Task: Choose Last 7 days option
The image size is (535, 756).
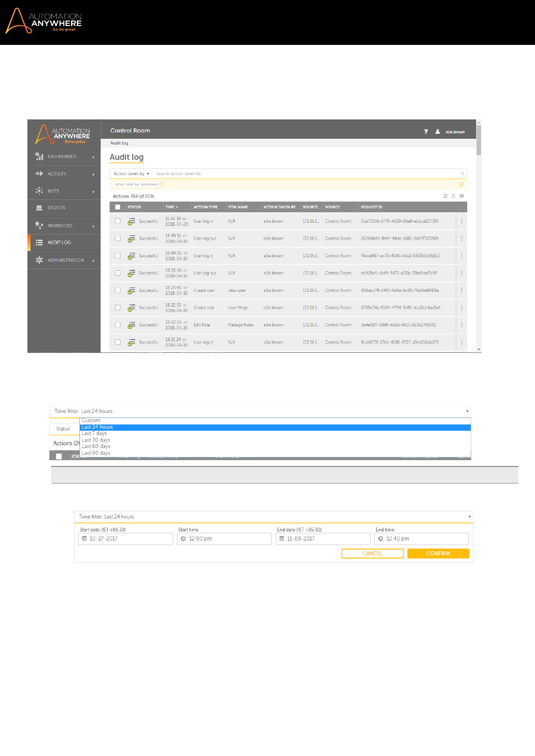Action: click(275, 434)
